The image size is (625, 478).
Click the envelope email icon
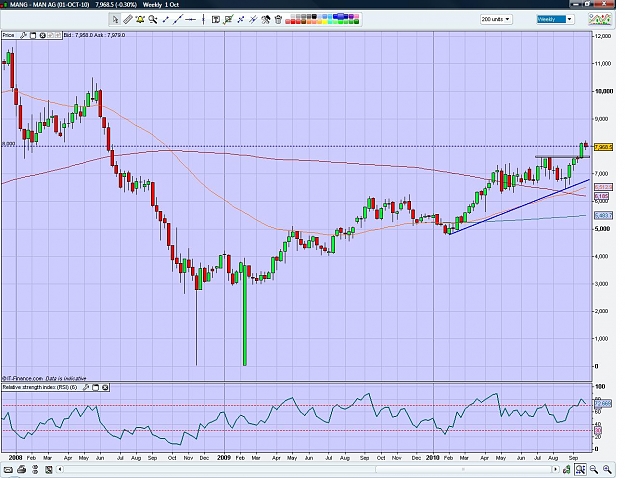pos(8,469)
